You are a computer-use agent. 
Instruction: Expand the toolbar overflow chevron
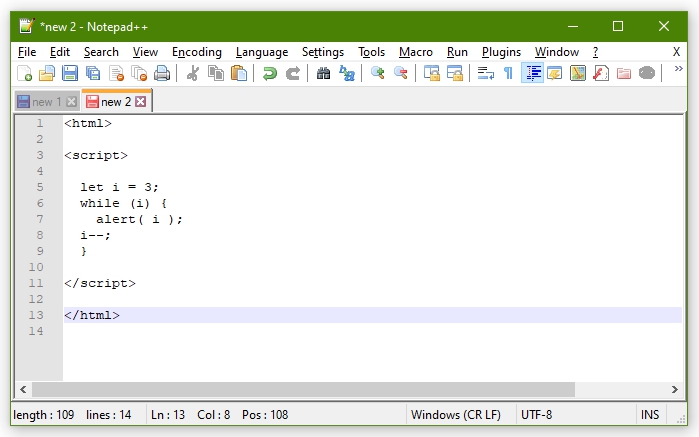pyautogui.click(x=678, y=69)
